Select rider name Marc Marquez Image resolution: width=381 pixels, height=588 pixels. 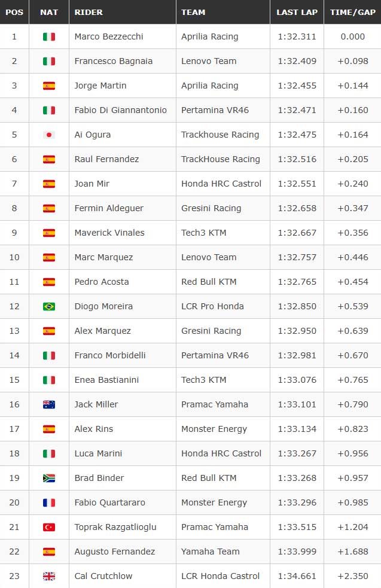pos(103,257)
